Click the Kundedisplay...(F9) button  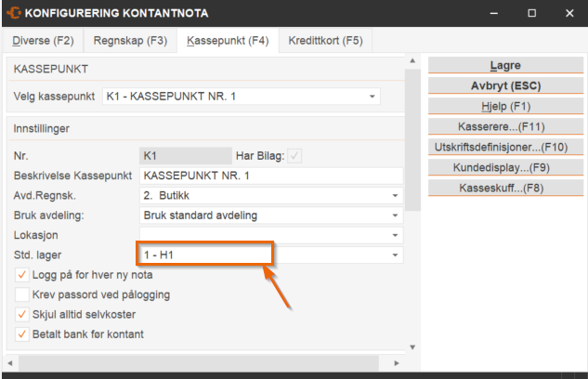coord(504,168)
